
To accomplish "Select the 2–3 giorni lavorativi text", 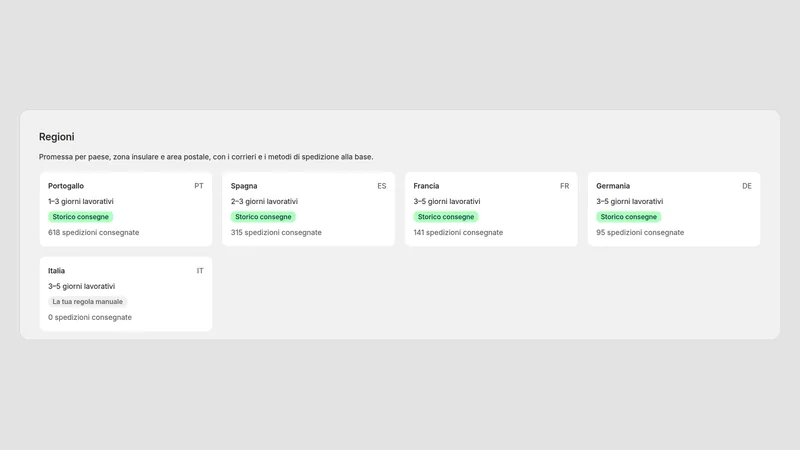I will pos(264,202).
